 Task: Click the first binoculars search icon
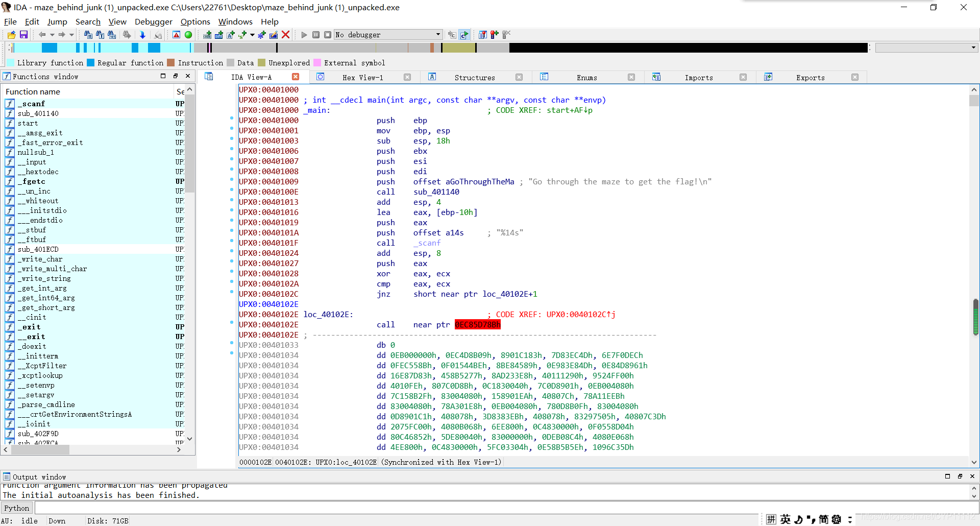point(88,35)
